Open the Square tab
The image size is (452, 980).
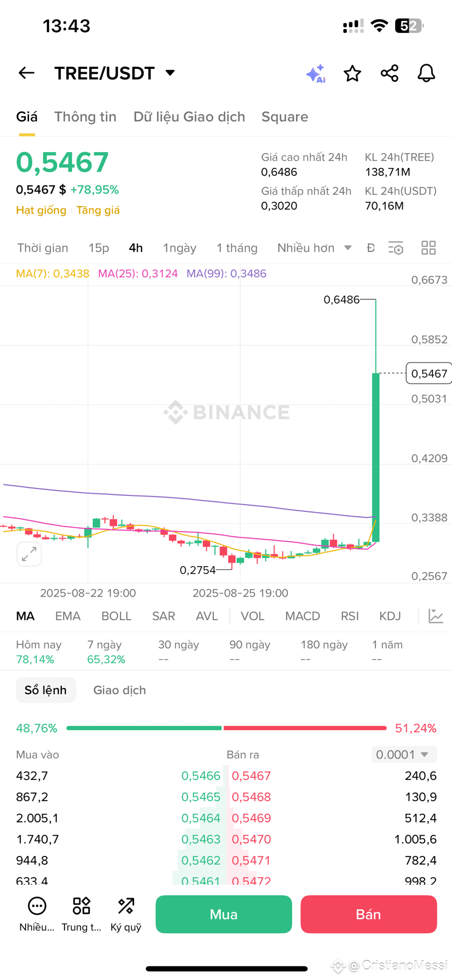(x=285, y=116)
